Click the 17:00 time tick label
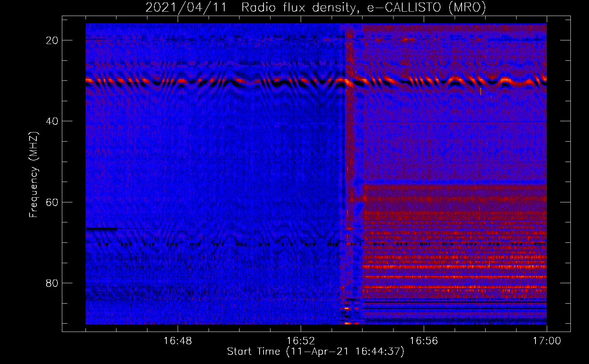Screen dimensions: 589x364 [x=547, y=341]
